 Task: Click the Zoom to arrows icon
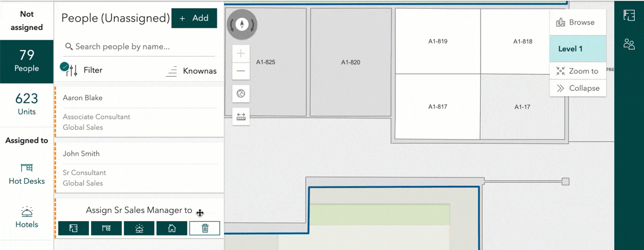[560, 71]
